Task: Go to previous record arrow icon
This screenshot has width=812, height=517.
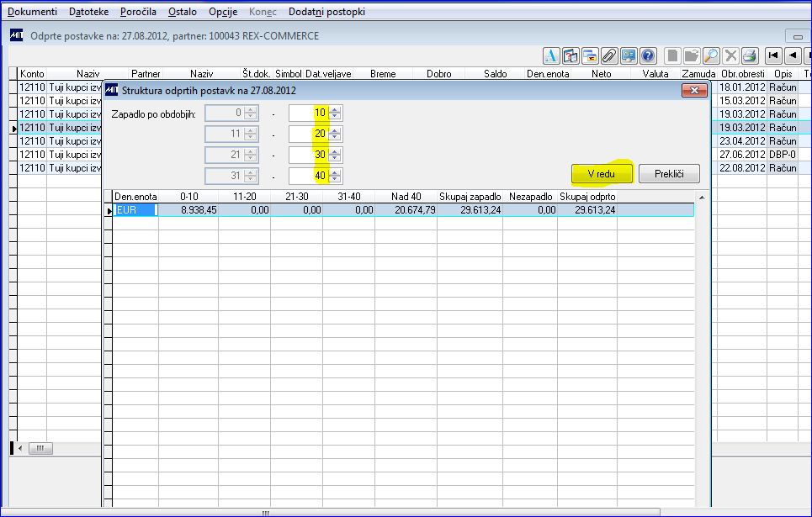Action: pyautogui.click(x=793, y=55)
